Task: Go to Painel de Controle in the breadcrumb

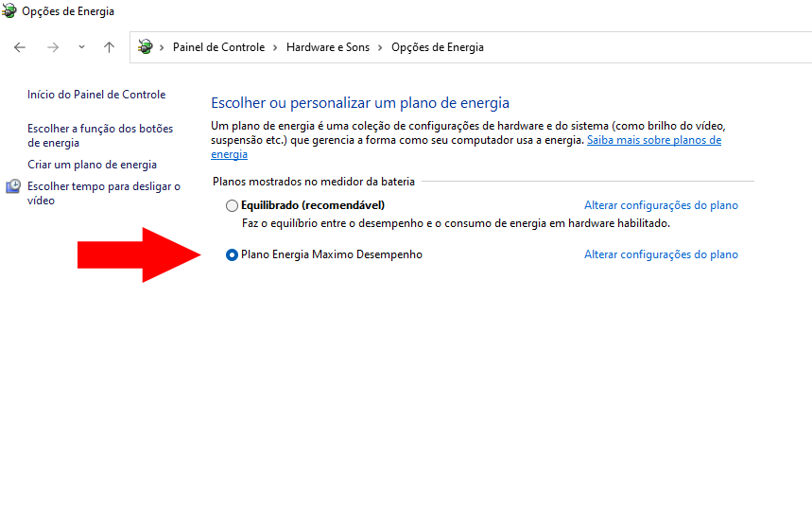Action: pos(218,47)
